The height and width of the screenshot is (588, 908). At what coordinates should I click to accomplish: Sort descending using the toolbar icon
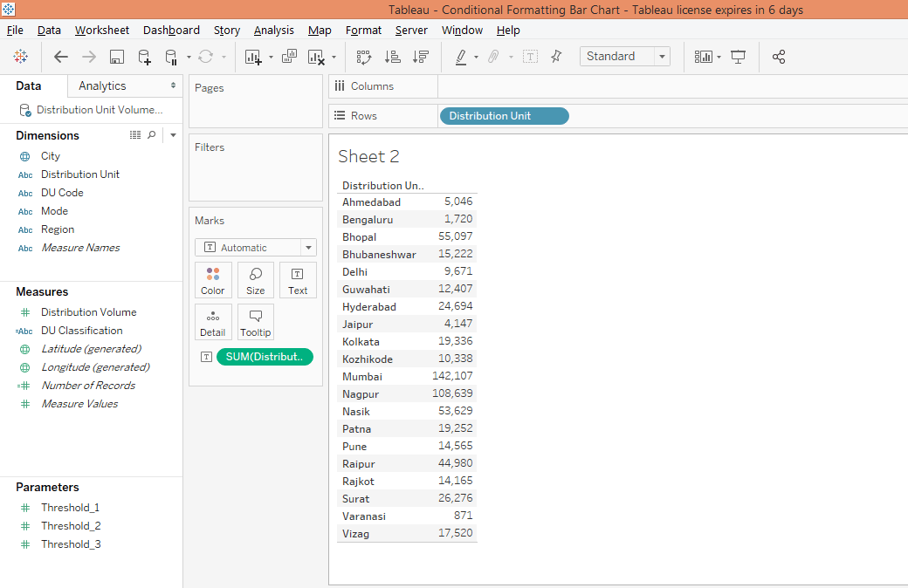pos(421,57)
